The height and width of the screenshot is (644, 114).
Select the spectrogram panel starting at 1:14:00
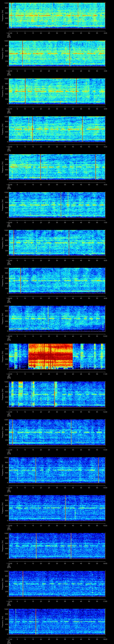click(x=57, y=508)
